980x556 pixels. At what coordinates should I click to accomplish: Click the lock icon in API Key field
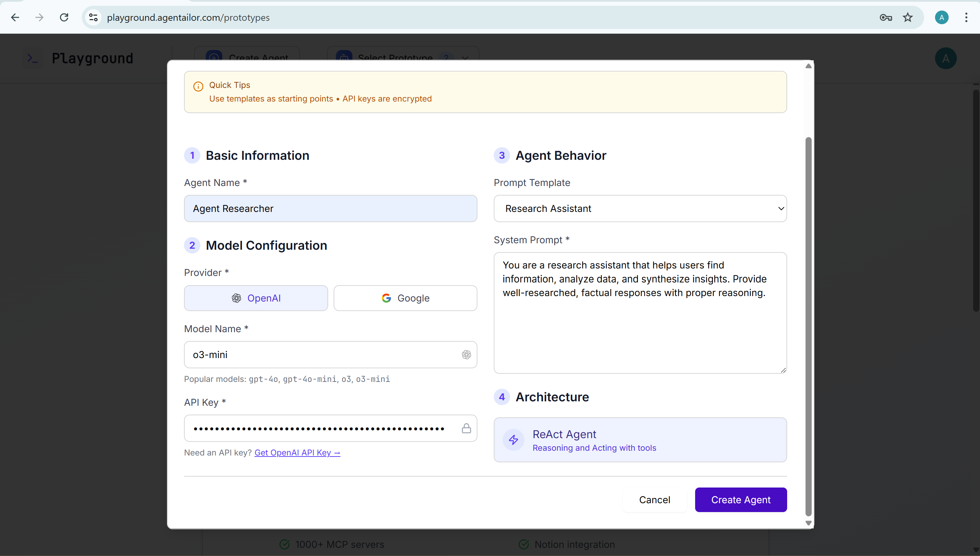[466, 429]
